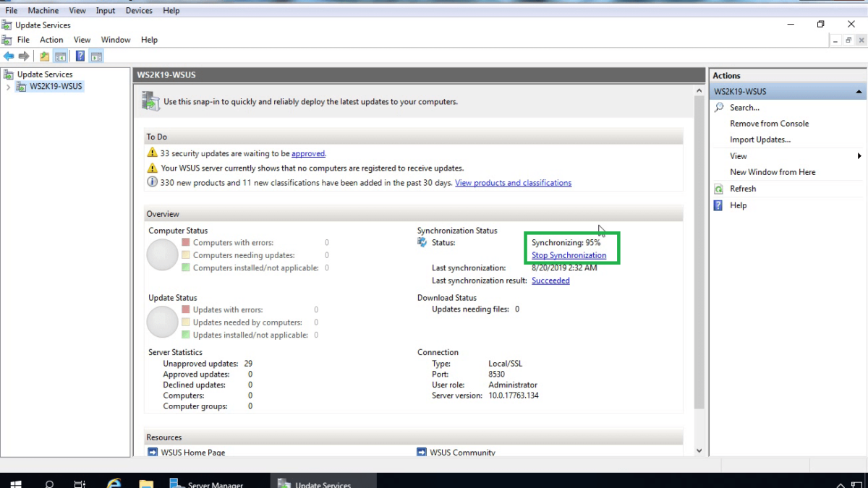Launch Internet Explorer from the taskbar
The image size is (868, 488).
pos(114,484)
